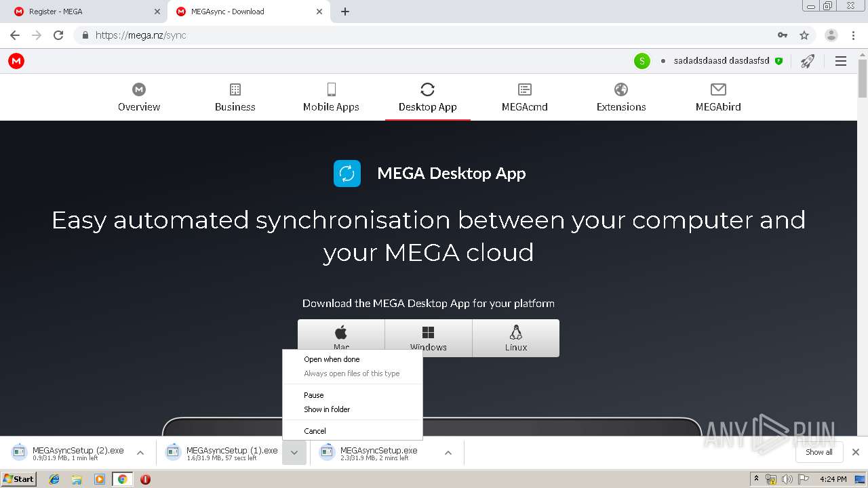This screenshot has width=868, height=488.
Task: Go back to the previous page
Action: click(15, 35)
